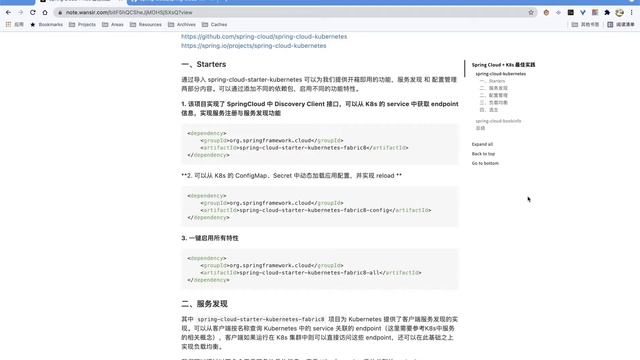Go to the '四' entry in outline
640x360 pixels.
489,110
